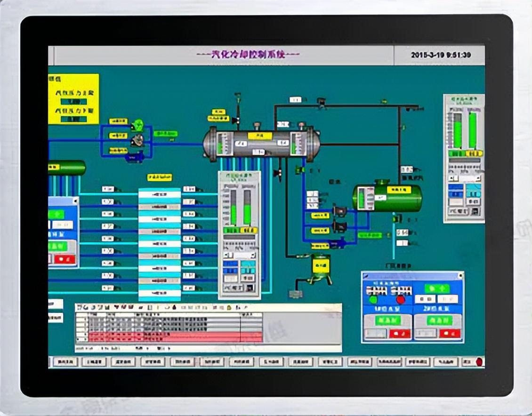Viewport: 532px width, 416px height.
Task: Click the large gray horizontal drum vessel
Action: pyautogui.click(x=261, y=143)
